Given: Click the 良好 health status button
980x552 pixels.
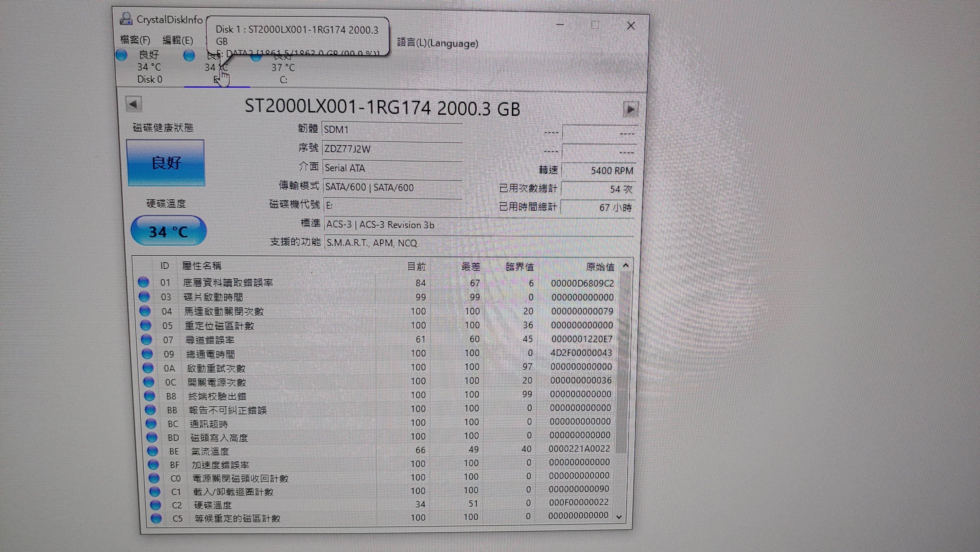Looking at the screenshot, I should (x=166, y=163).
